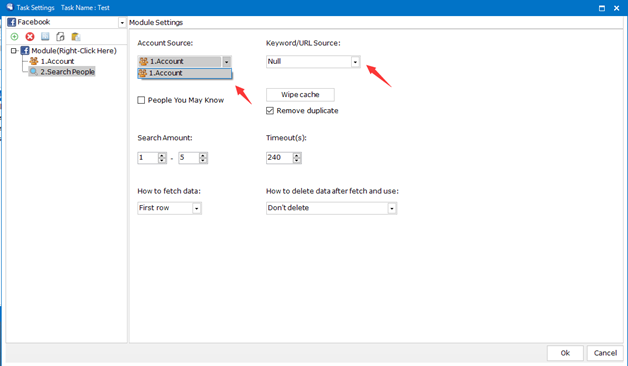Select 1.Account in the module tree
The image size is (628, 366).
click(x=57, y=61)
